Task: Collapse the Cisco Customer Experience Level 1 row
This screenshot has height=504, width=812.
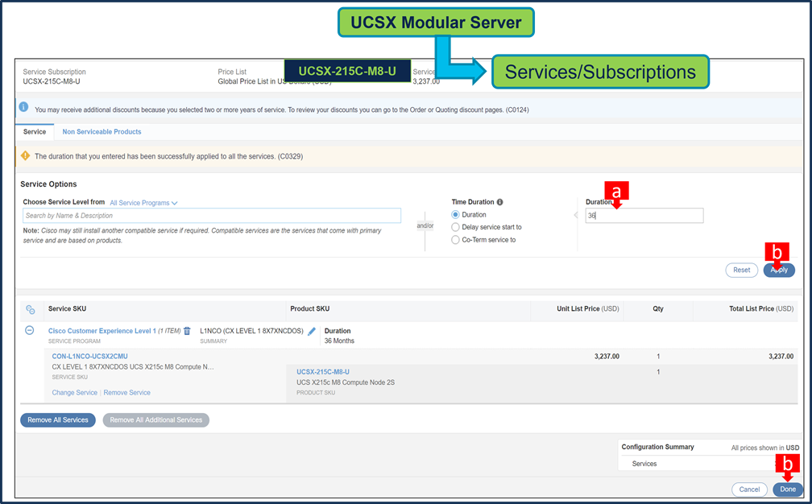Action: 30,330
